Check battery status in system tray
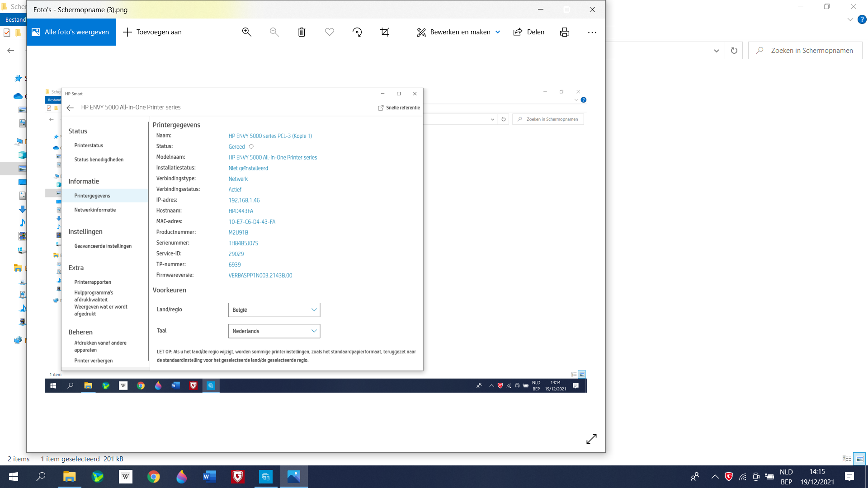The height and width of the screenshot is (488, 868). [x=769, y=477]
